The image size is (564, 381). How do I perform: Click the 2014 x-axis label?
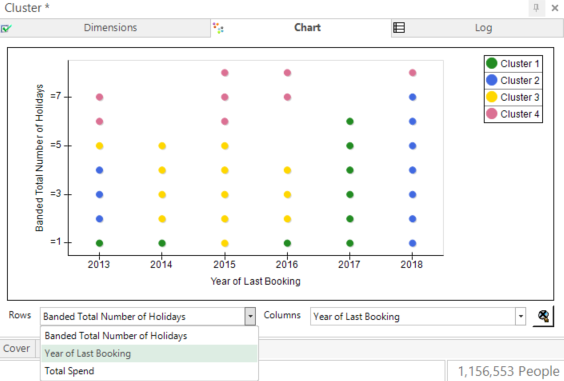click(161, 264)
